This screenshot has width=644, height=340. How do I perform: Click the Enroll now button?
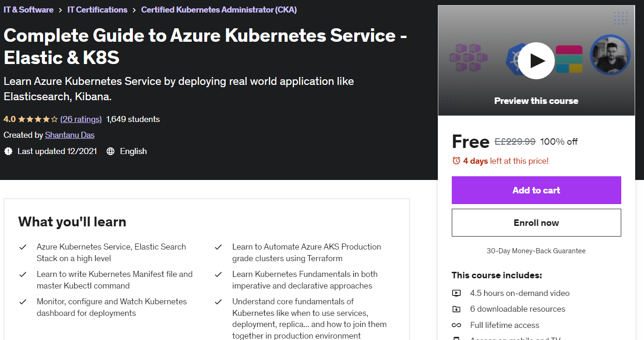[536, 223]
